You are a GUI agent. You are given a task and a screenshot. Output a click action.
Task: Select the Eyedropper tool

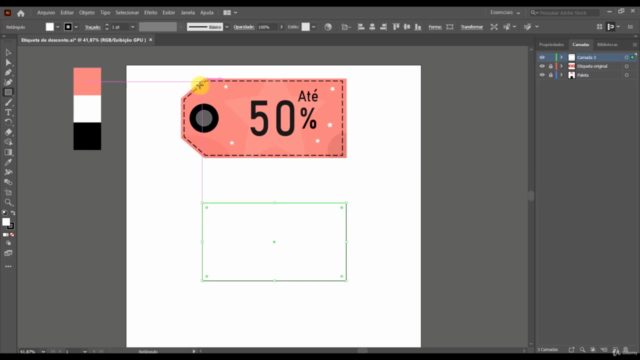point(8,162)
